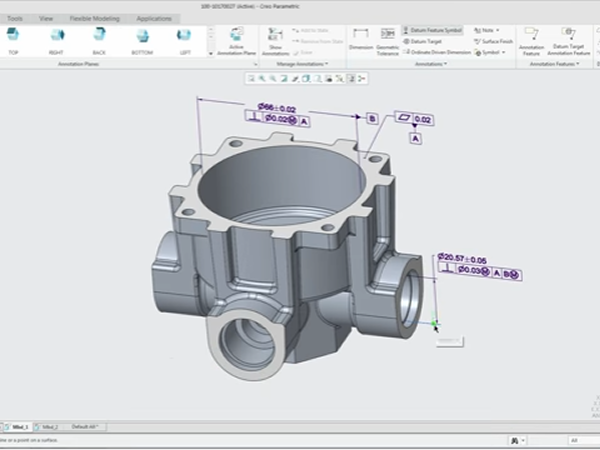The image size is (600, 450).
Task: Open the View ribbon tab
Action: point(46,18)
